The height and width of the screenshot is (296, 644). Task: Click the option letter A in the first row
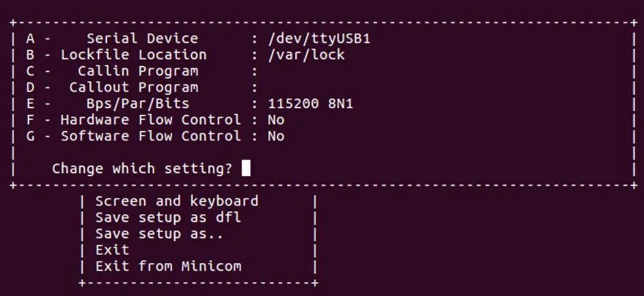[x=30, y=39]
